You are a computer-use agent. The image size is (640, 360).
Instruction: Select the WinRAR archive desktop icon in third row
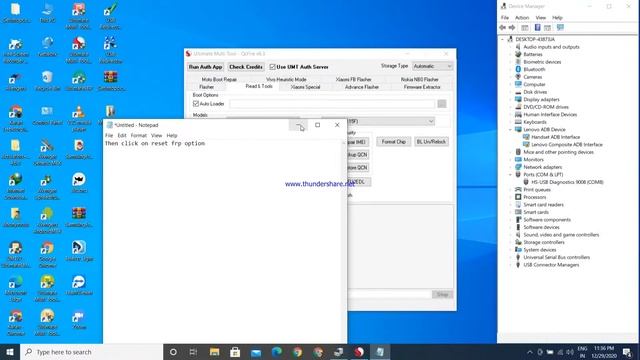110,81
